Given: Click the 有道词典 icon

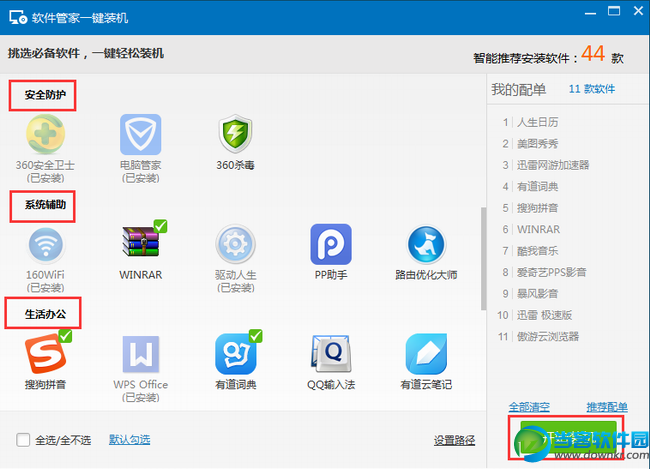Looking at the screenshot, I should coord(235,354).
